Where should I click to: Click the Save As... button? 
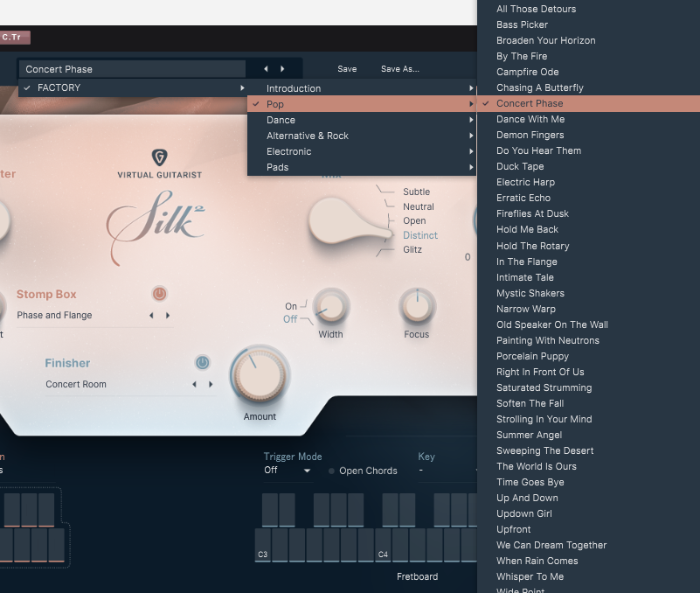click(400, 69)
